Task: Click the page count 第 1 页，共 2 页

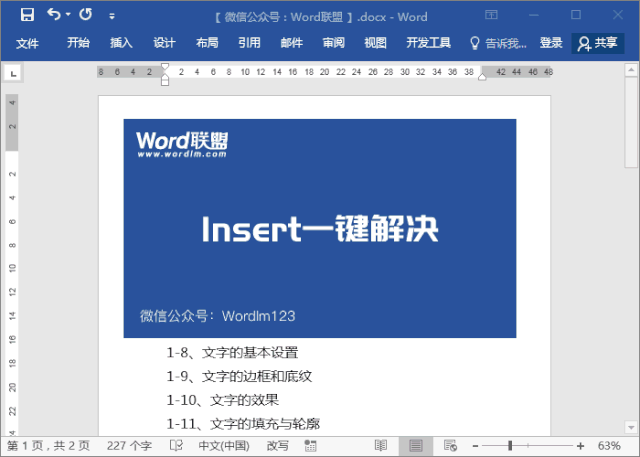Action: coord(48,446)
